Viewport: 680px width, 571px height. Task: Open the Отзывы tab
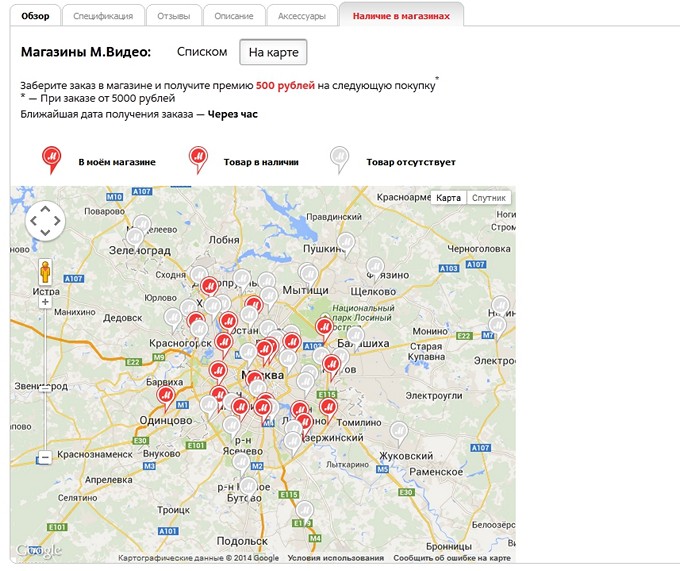point(173,16)
